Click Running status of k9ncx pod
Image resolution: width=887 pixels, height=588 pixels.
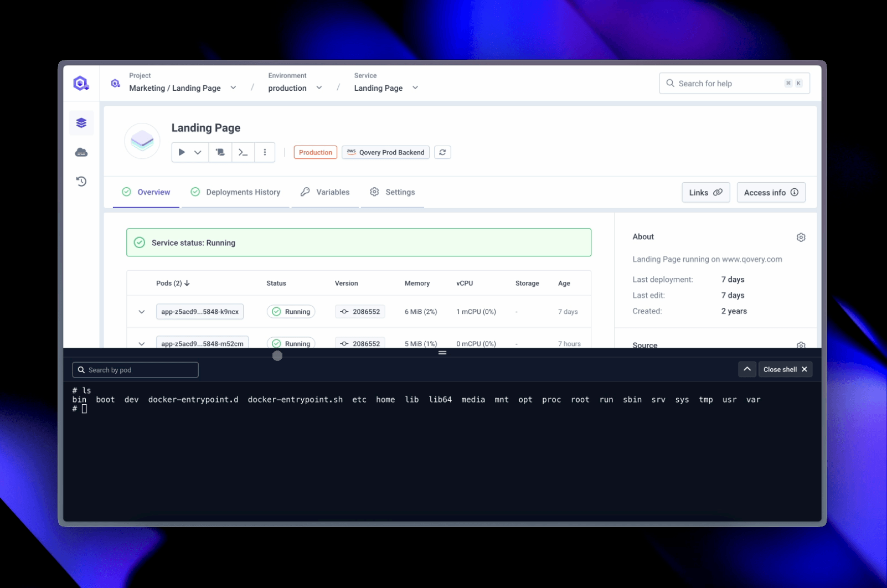(291, 312)
